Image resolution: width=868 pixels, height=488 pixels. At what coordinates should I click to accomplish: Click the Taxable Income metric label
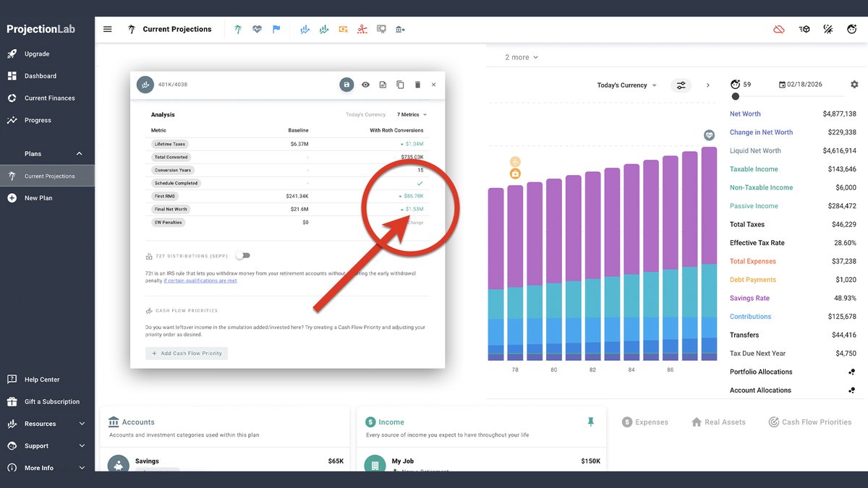[x=754, y=169]
